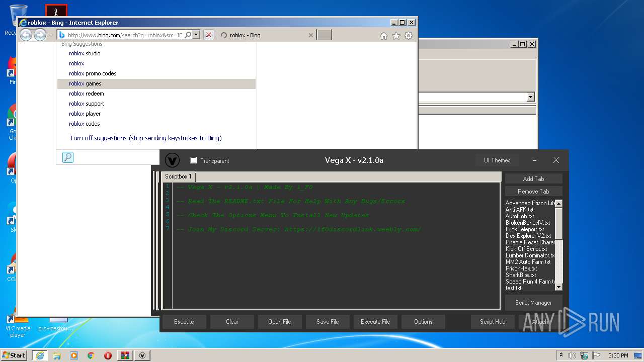
Task: Switch to Internet Explorer in taskbar
Action: (40, 355)
